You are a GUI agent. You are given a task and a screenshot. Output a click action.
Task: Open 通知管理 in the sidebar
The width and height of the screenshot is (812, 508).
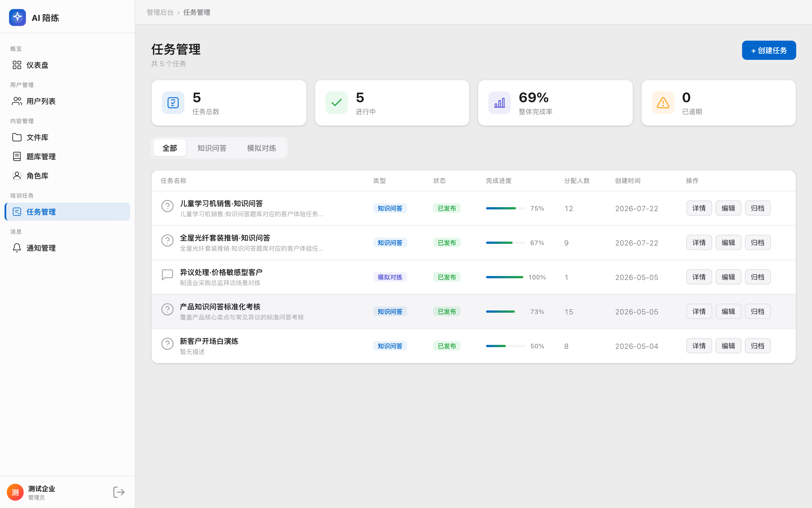click(67, 248)
